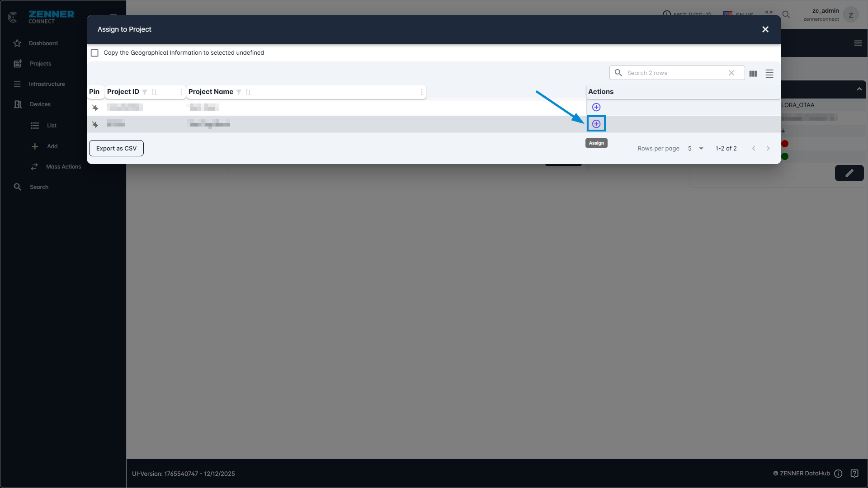This screenshot has width=868, height=488.
Task: Open Project Name column options menu
Action: pyautogui.click(x=422, y=92)
